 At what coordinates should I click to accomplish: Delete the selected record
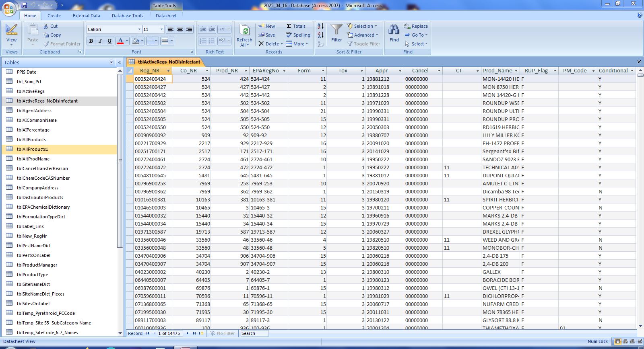270,44
